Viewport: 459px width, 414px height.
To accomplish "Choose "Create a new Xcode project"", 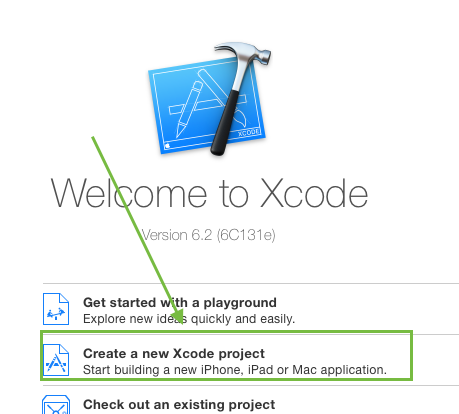I will click(x=174, y=354).
